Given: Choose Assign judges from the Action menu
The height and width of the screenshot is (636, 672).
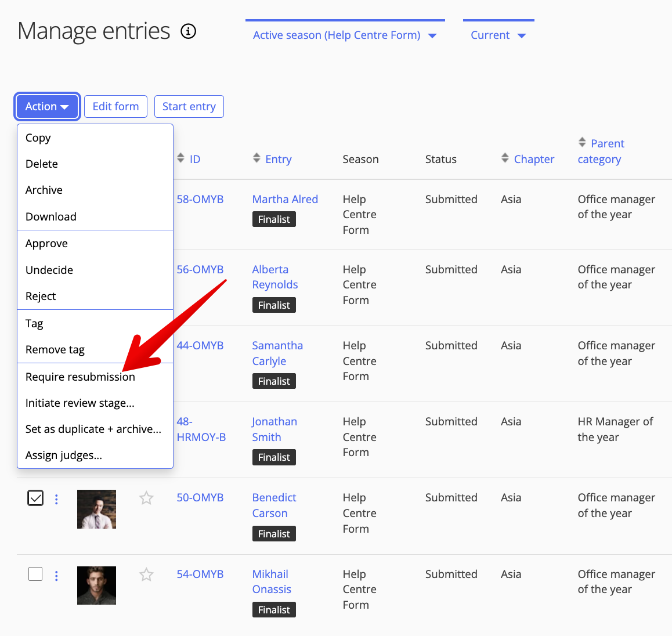Looking at the screenshot, I should [64, 456].
